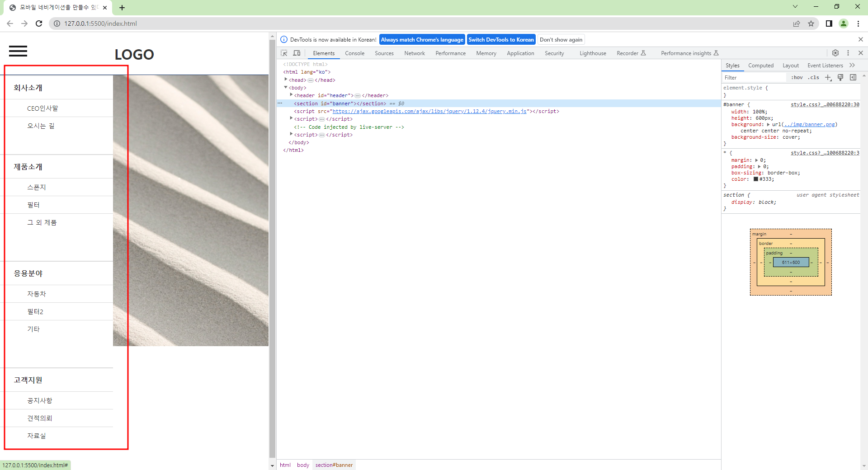The height and width of the screenshot is (470, 868).
Task: Click Don't show again button
Action: 561,40
